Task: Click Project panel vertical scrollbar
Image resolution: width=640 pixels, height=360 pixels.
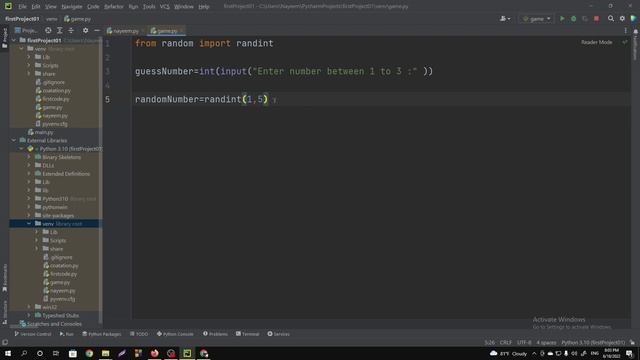Action: click(101, 180)
